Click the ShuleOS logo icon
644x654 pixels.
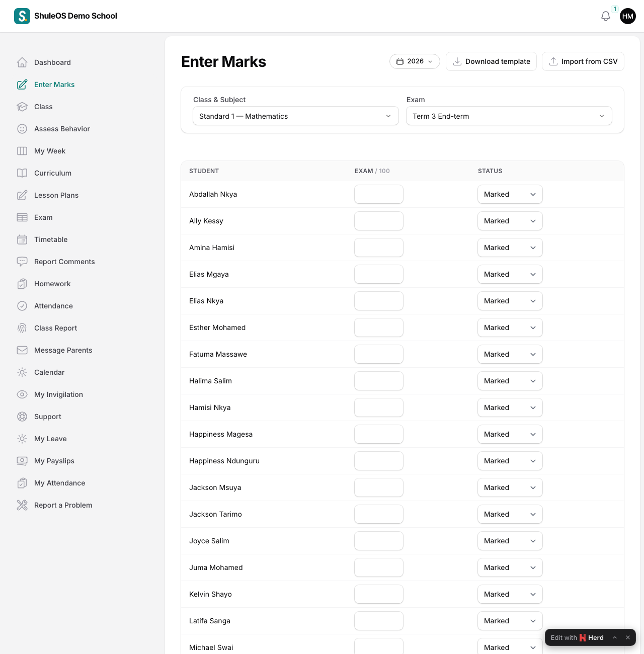(22, 16)
